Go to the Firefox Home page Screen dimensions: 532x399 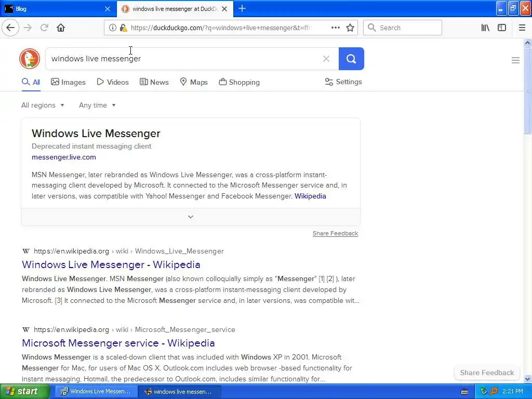pyautogui.click(x=61, y=28)
